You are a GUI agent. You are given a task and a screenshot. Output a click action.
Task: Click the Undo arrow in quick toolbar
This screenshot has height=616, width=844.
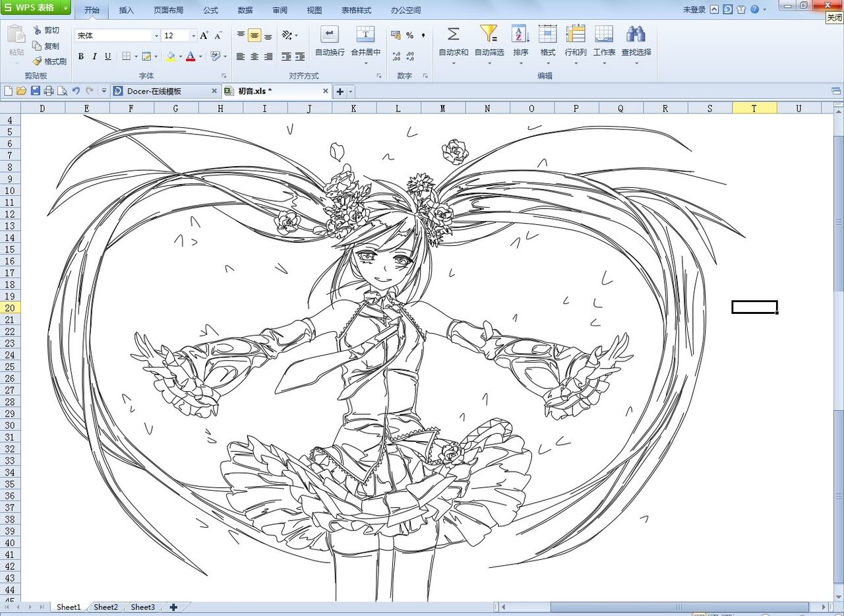coord(76,91)
